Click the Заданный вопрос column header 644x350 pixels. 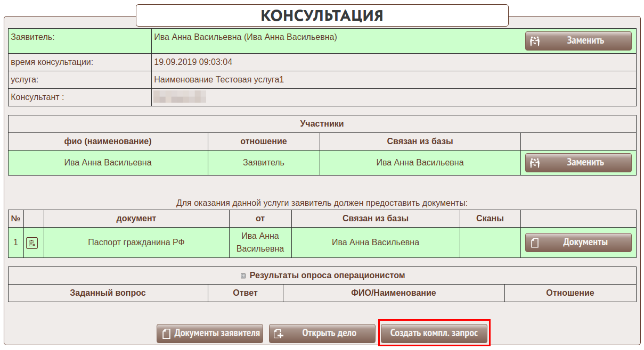(x=108, y=293)
